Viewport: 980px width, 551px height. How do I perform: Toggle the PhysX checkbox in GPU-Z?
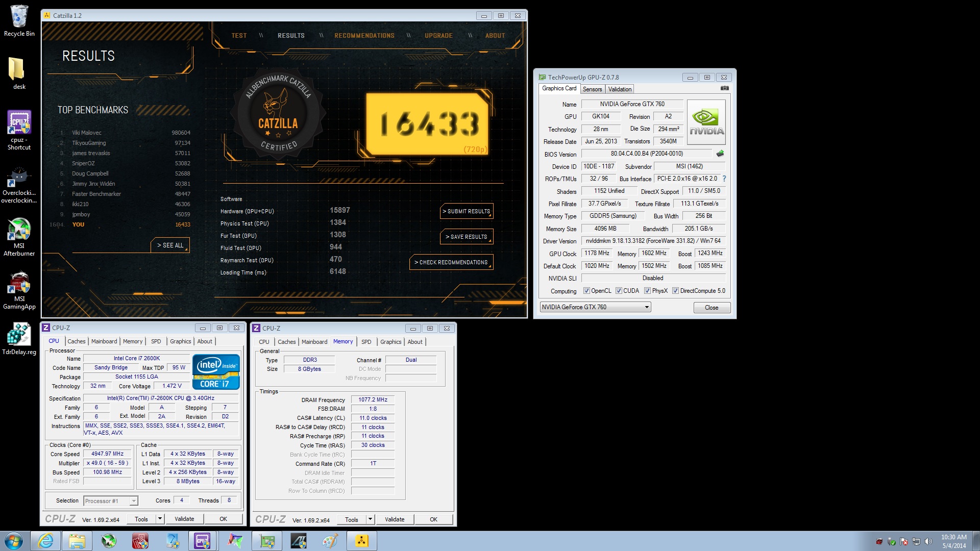647,291
